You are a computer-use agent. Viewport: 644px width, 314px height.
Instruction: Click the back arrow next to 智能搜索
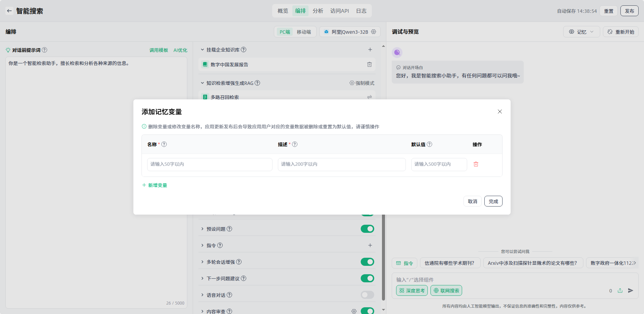[9, 11]
